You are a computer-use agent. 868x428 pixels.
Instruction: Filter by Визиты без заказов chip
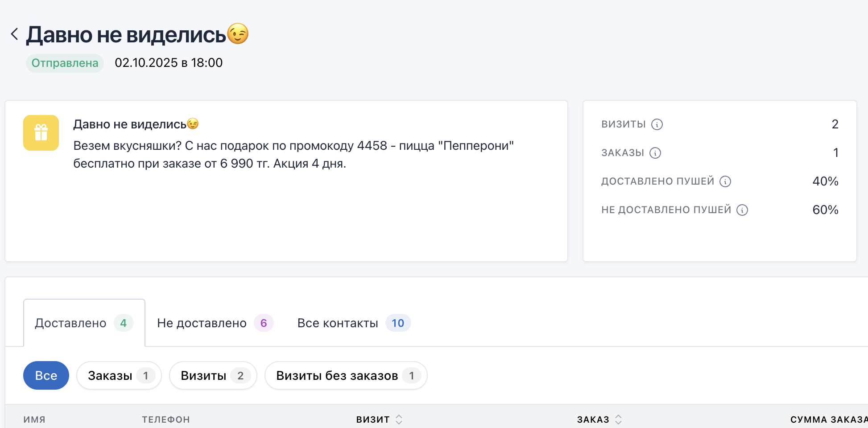click(346, 375)
